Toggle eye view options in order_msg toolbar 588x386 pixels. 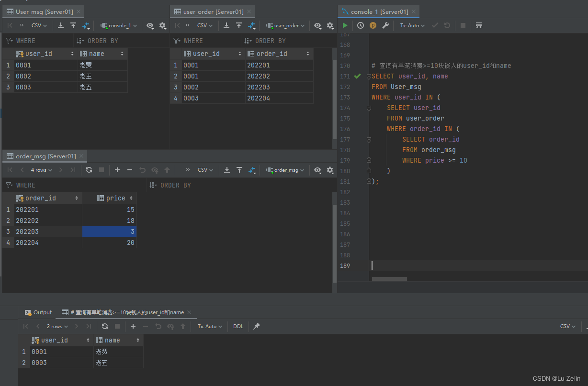coord(318,170)
